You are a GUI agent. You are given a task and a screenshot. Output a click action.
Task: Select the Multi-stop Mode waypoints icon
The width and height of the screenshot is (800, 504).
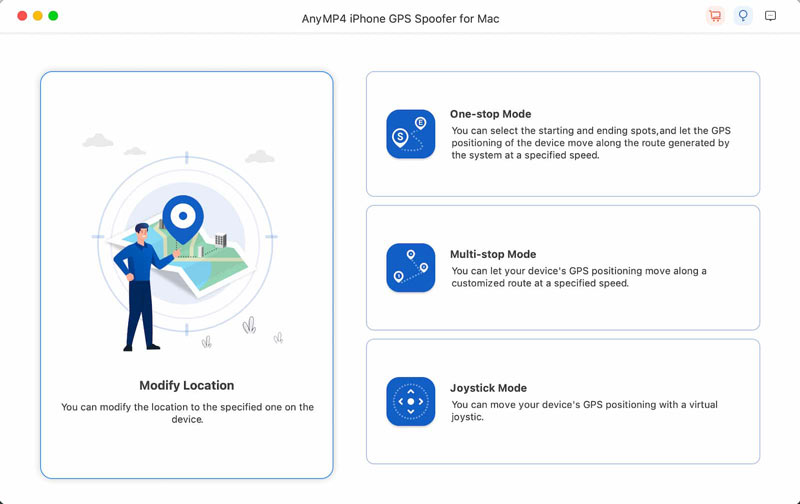411,268
